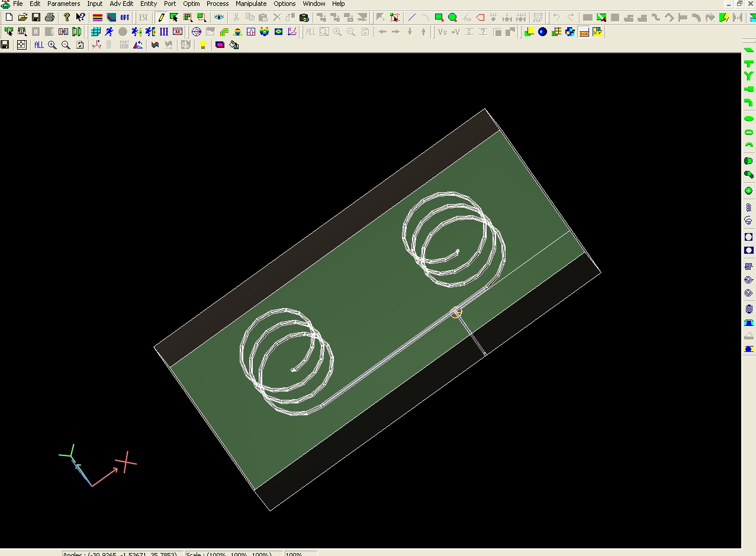Click the blue checkered pattern icon
756x556 pixels.
570,32
